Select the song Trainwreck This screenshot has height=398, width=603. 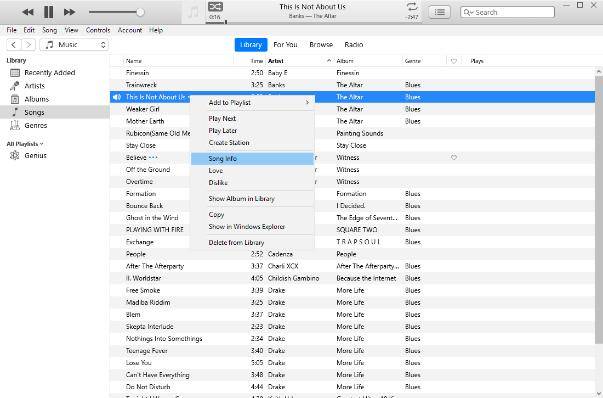pyautogui.click(x=352, y=85)
